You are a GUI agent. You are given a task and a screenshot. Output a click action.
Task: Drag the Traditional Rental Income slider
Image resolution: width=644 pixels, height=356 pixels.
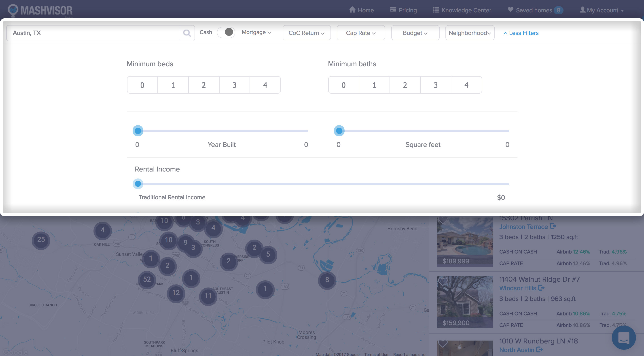138,183
